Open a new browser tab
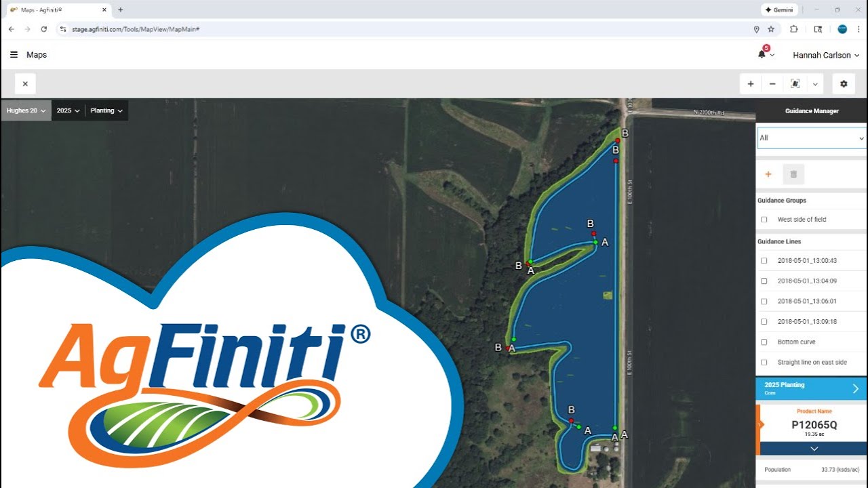 tap(120, 9)
